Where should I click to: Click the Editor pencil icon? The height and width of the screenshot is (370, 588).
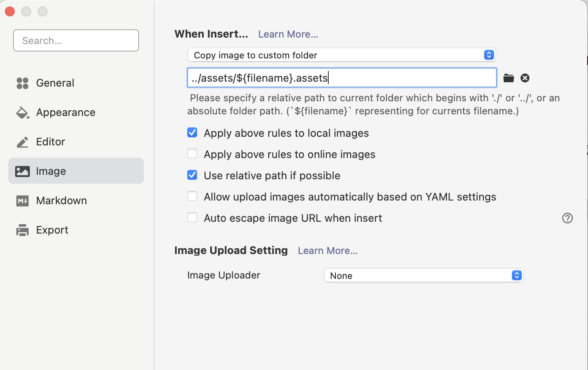coord(22,142)
